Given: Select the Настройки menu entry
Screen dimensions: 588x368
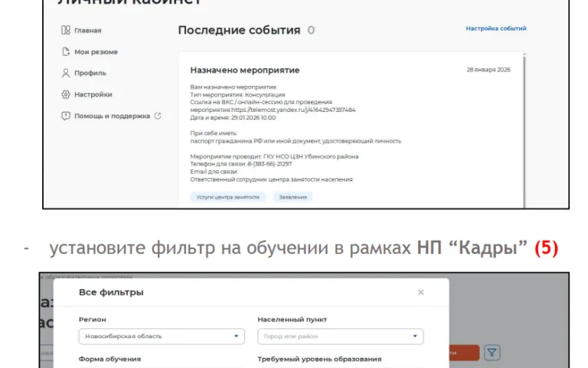Looking at the screenshot, I should [x=93, y=95].
